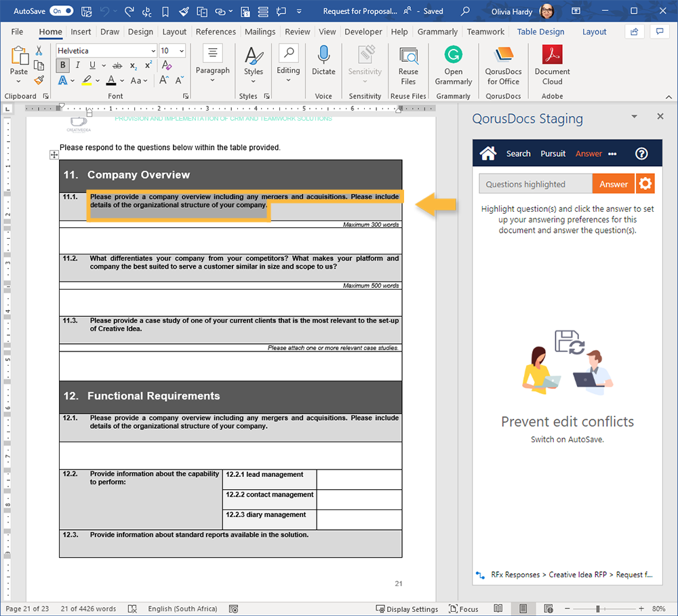Open the Styles gallery
Screen dimensions: 678x616
[254, 65]
